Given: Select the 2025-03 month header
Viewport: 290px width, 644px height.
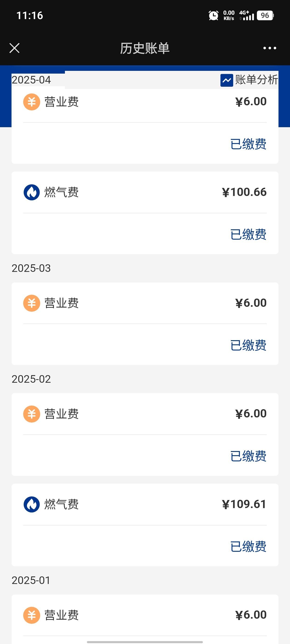Looking at the screenshot, I should 31,268.
